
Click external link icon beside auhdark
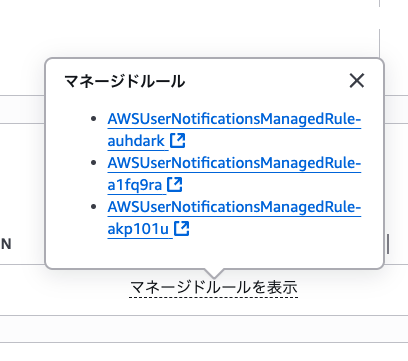[x=178, y=140]
